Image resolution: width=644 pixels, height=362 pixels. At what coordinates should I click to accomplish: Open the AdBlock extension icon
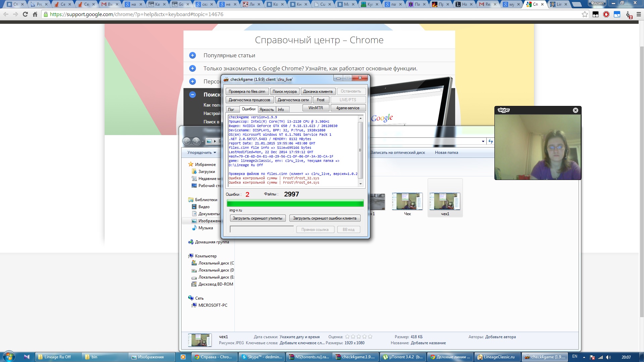pyautogui.click(x=606, y=14)
